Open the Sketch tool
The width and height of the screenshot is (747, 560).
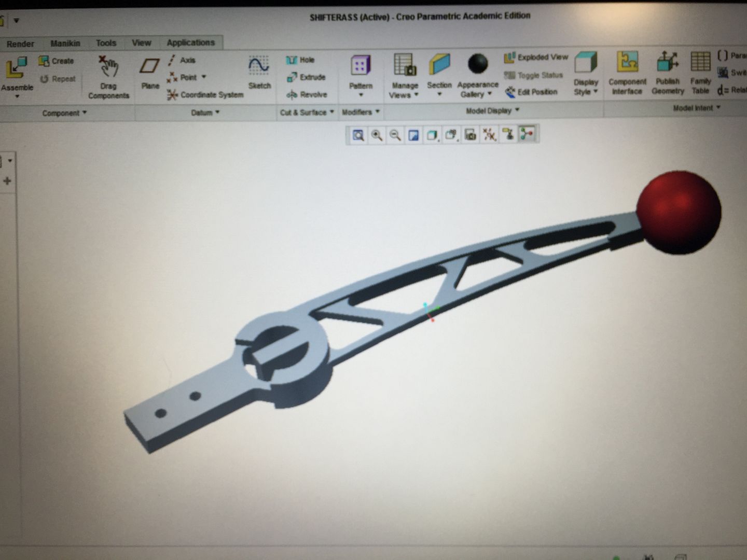tap(259, 73)
